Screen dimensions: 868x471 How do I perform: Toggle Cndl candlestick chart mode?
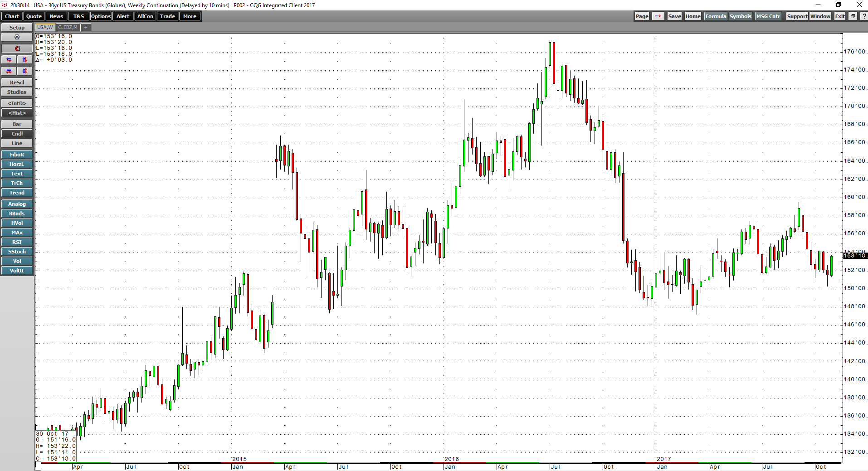point(17,133)
